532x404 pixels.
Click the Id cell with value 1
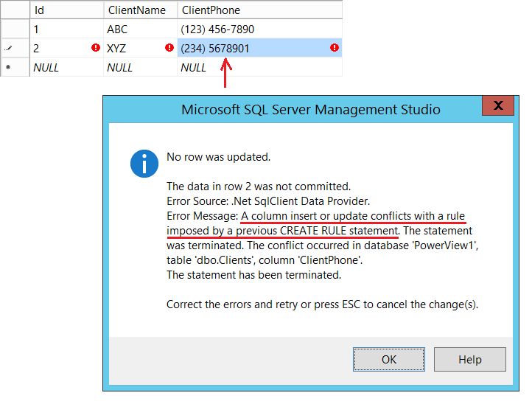tap(67, 29)
